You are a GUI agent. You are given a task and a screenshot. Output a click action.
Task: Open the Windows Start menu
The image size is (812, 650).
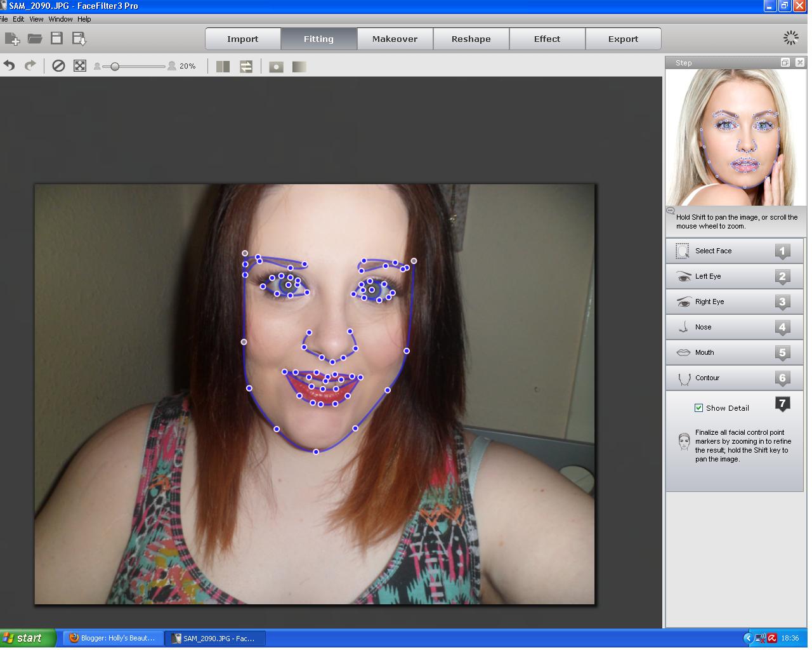point(29,638)
